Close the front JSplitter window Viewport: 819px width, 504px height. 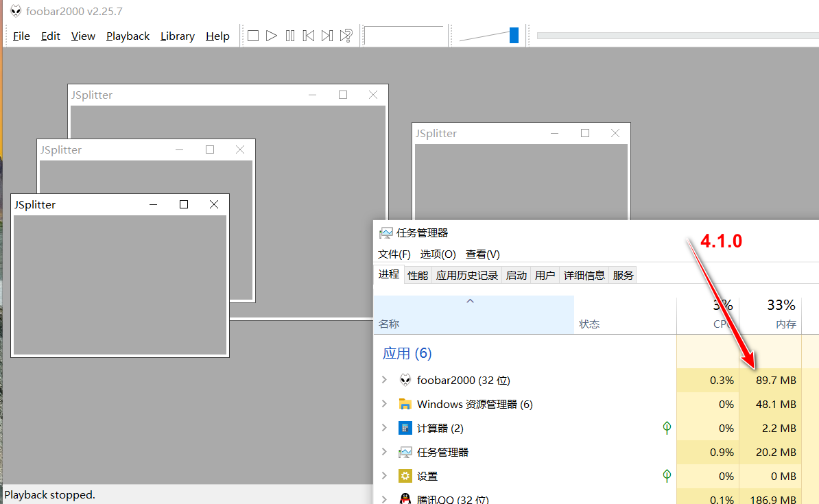(x=214, y=204)
